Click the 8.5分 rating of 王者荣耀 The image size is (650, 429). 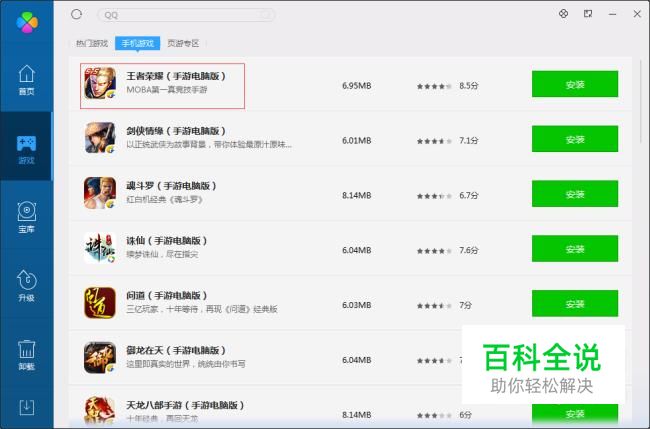pos(468,86)
